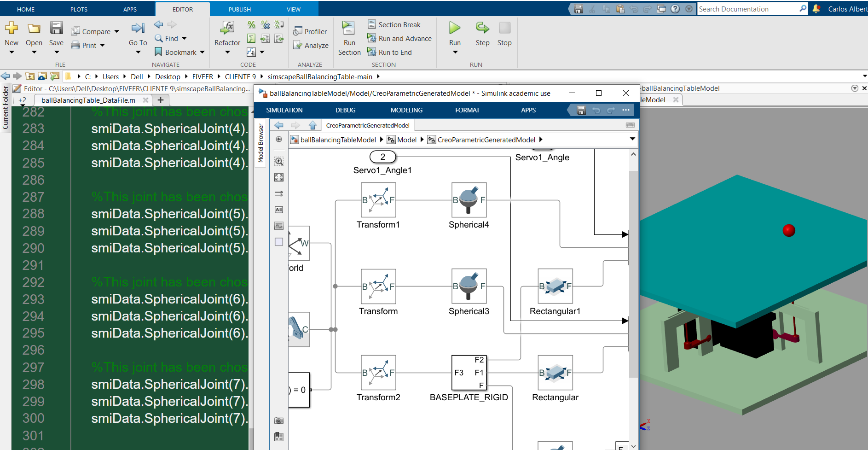Click Save icon in Simulink quick access toolbar
This screenshot has height=450, width=868.
[581, 110]
